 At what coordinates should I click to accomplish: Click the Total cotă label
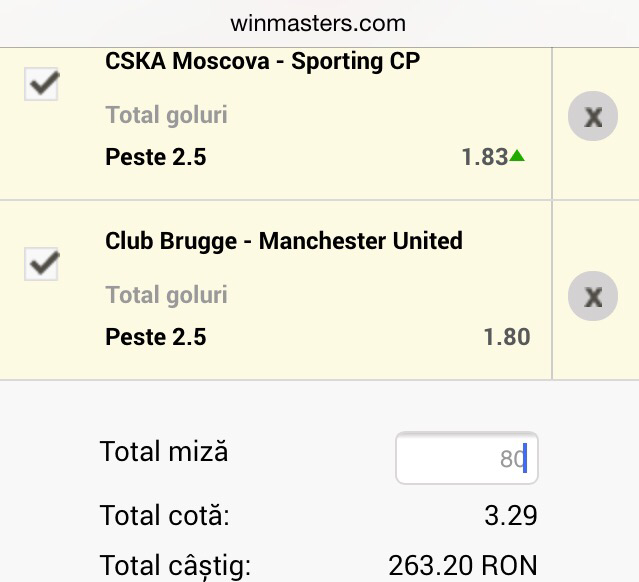[x=164, y=517]
